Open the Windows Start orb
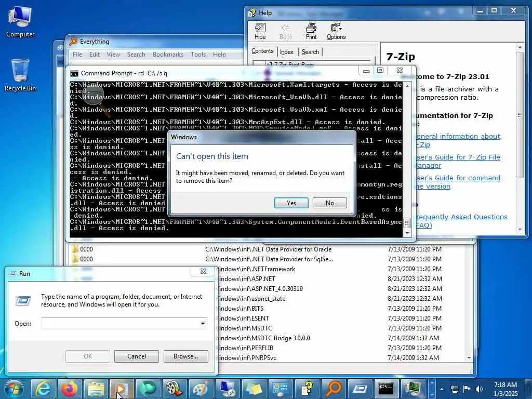Viewport: 532px width, 399px height. coord(14,389)
